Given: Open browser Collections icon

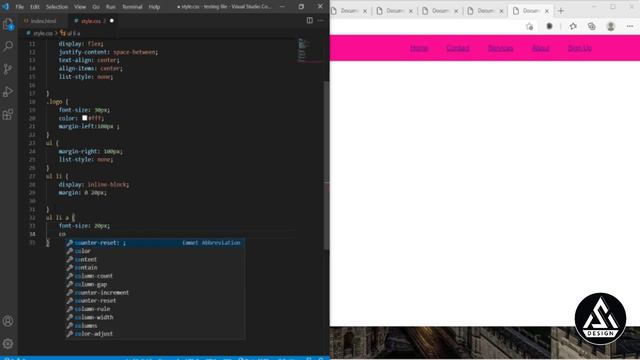Looking at the screenshot, I should coord(591,27).
